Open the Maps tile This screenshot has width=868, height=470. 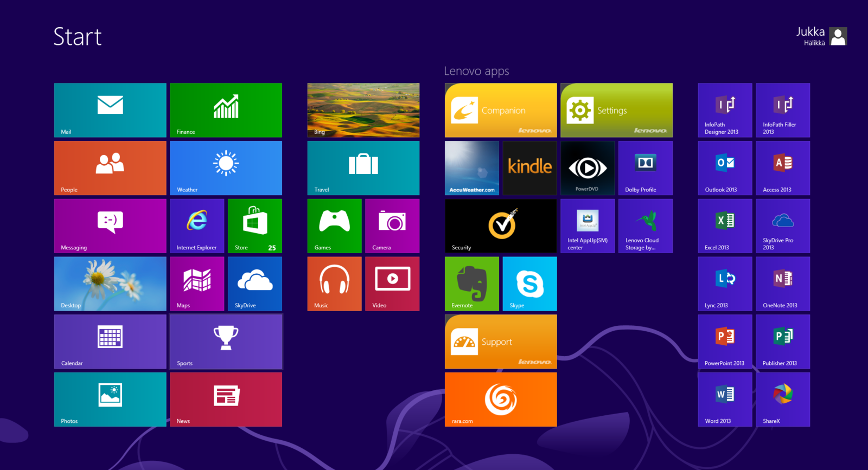(197, 284)
